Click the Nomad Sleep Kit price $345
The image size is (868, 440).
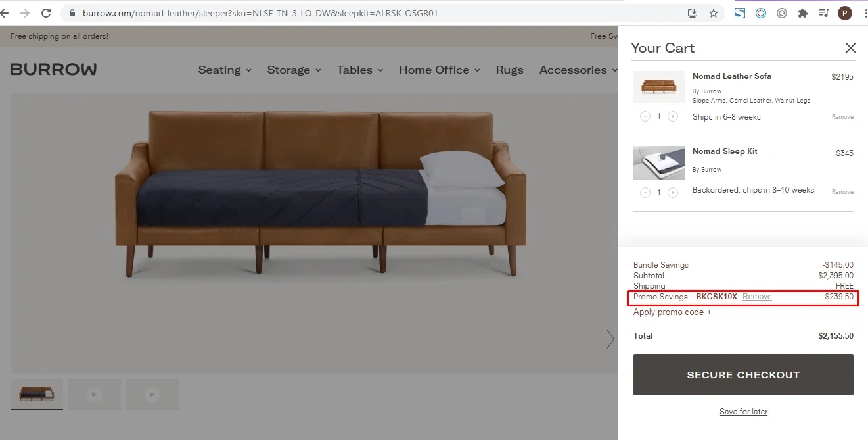pos(844,153)
